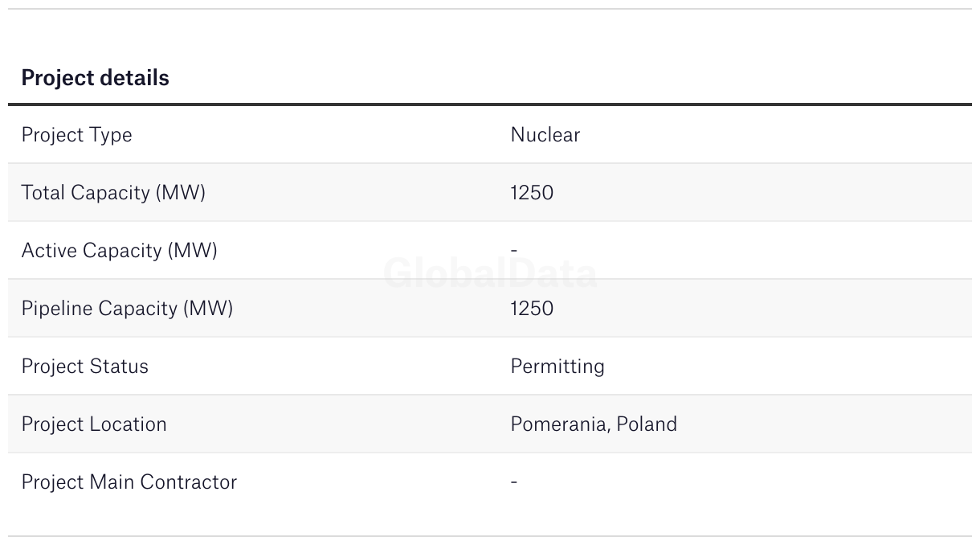Click the Project Location table row

pos(490,424)
